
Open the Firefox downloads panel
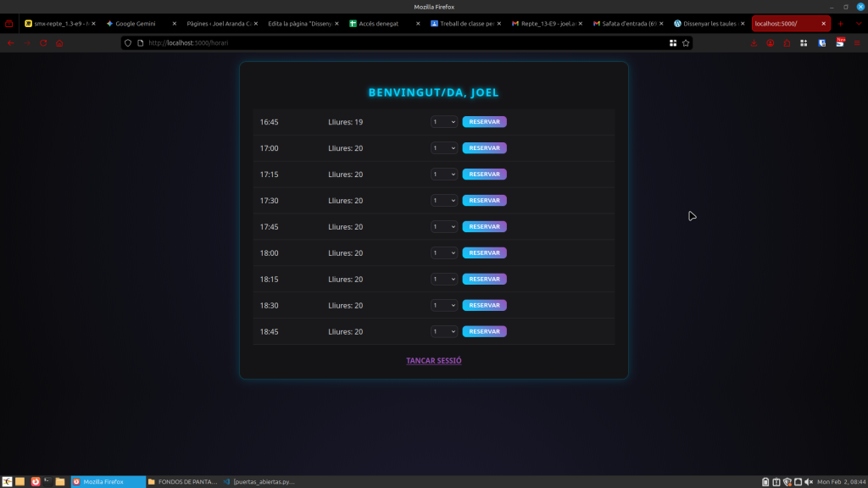pos(754,42)
